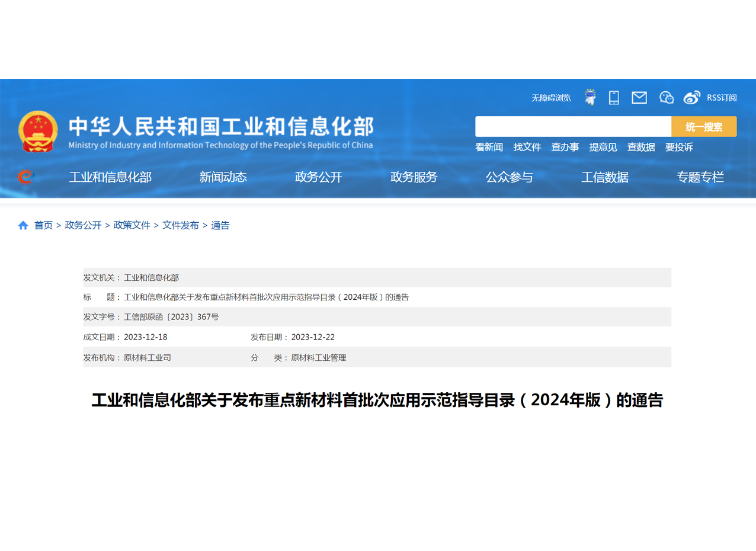Click the 中华人民共和国工业和信息化部 site title

221,126
